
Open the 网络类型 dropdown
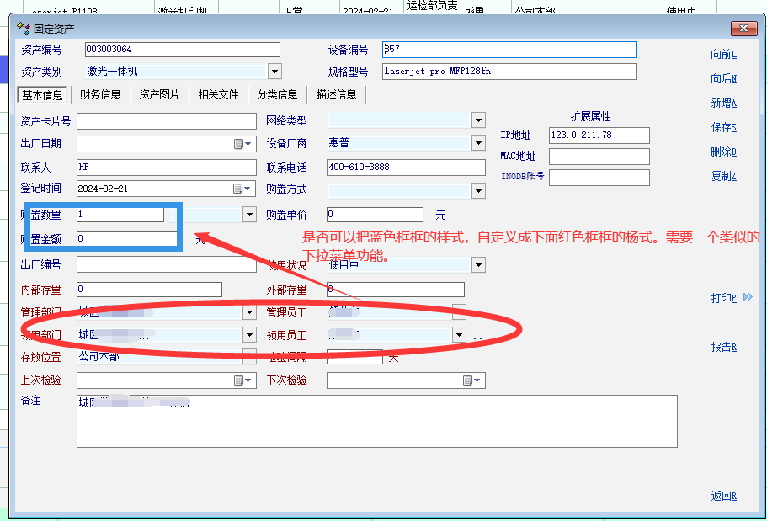tap(478, 121)
